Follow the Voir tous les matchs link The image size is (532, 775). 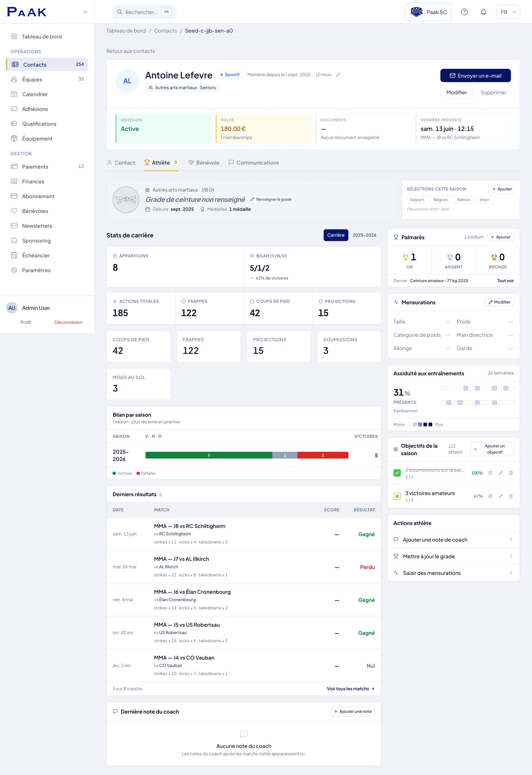click(x=350, y=689)
